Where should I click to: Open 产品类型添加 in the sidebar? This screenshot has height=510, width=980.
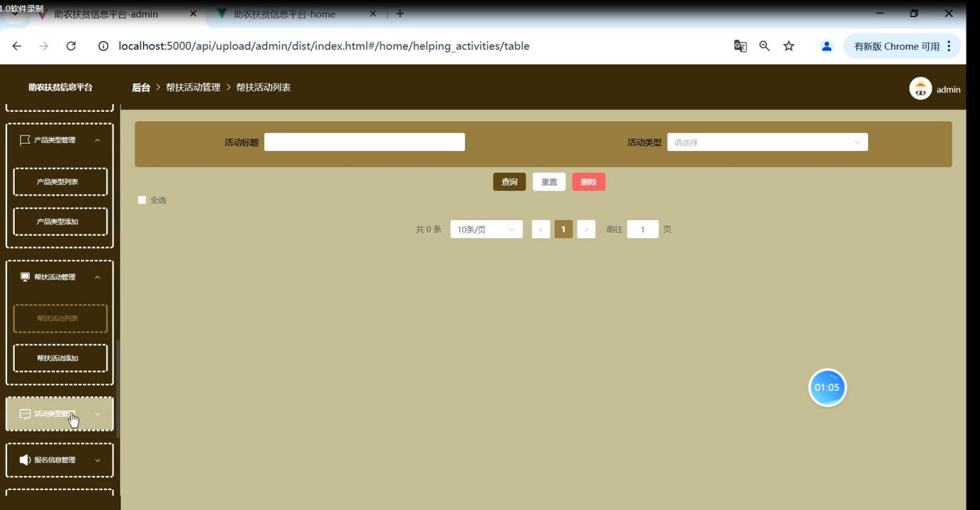(x=60, y=222)
